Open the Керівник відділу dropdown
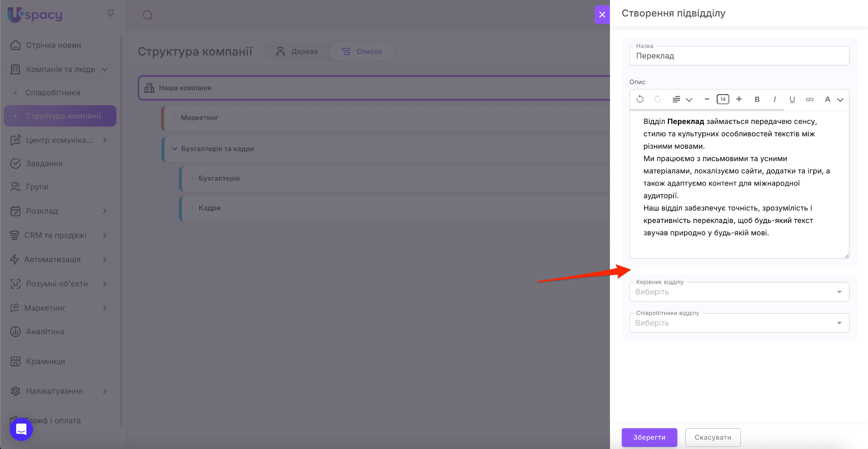This screenshot has height=449, width=868. (739, 292)
